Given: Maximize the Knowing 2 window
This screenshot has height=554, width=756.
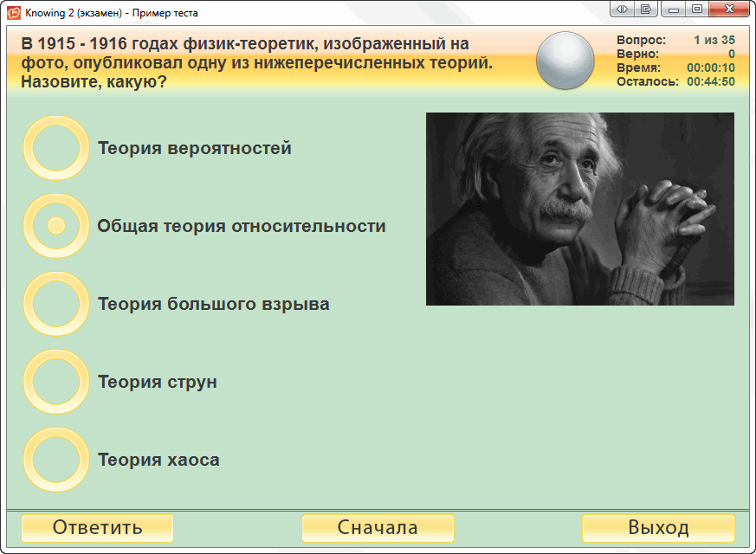Looking at the screenshot, I should pyautogui.click(x=697, y=10).
